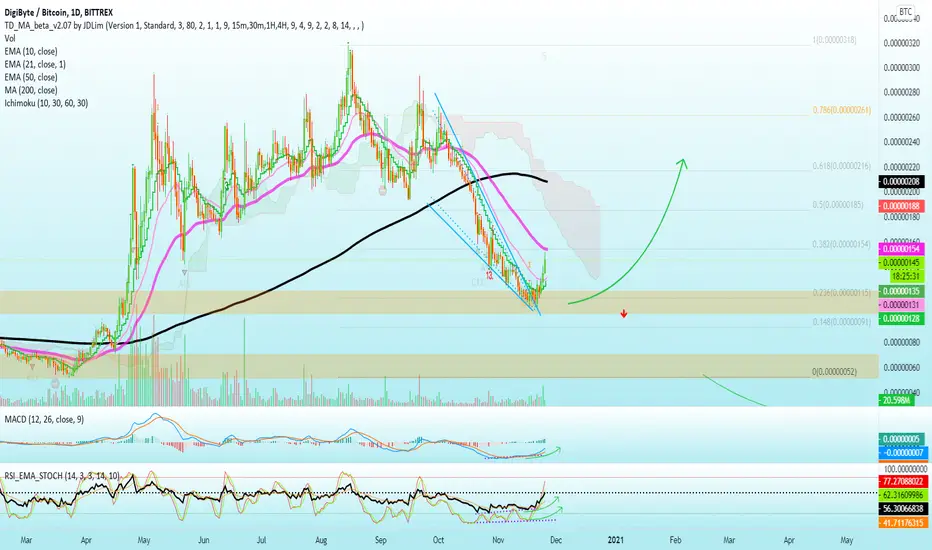
Task: Click the 18:25:31 countdown tag
Action: 906,276
